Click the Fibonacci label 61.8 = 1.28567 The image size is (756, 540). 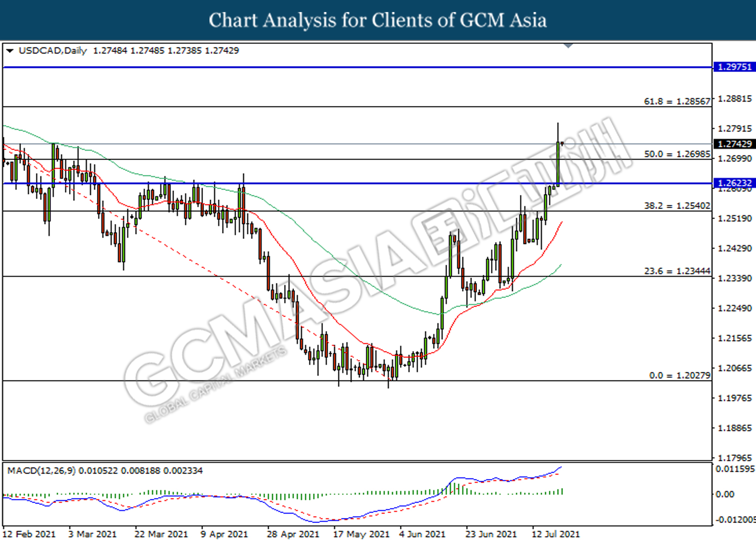(x=677, y=101)
